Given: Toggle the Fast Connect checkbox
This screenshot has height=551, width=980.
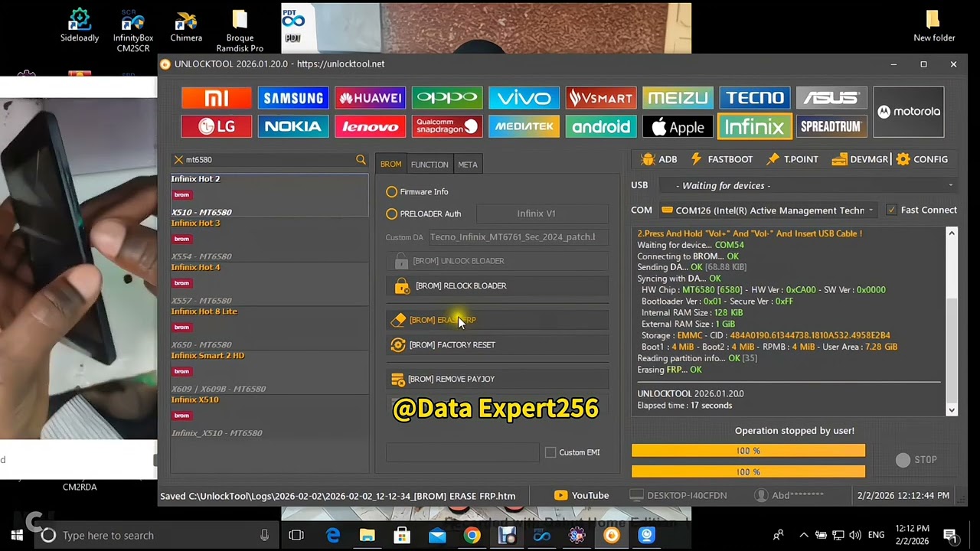Looking at the screenshot, I should 891,210.
